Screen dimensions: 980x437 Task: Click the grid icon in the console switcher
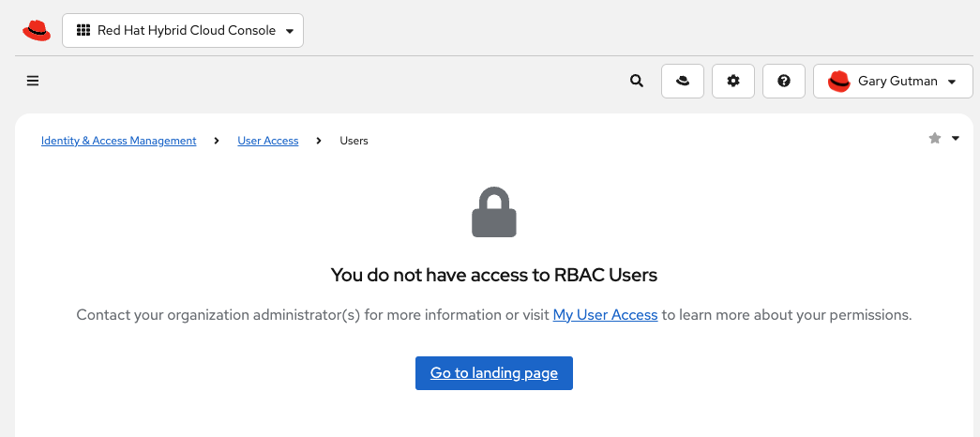pos(83,30)
